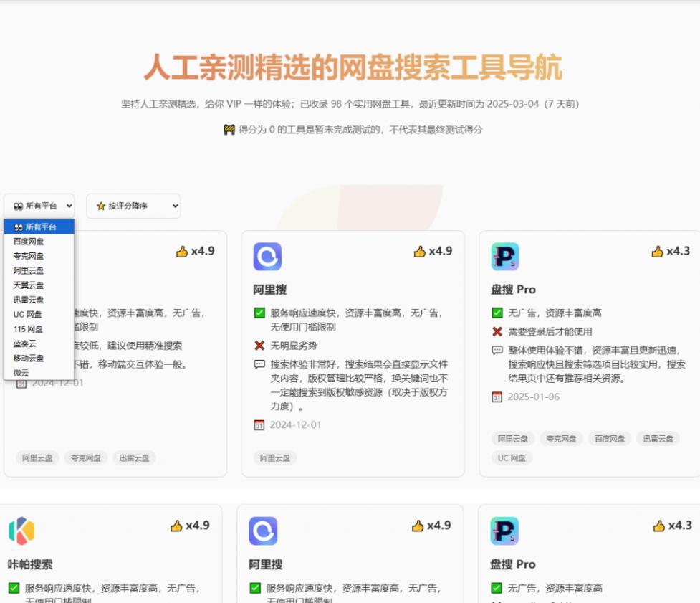
Task: Click the green check beside 无广告，资源丰富度高 above 需要登录
Action: (497, 313)
